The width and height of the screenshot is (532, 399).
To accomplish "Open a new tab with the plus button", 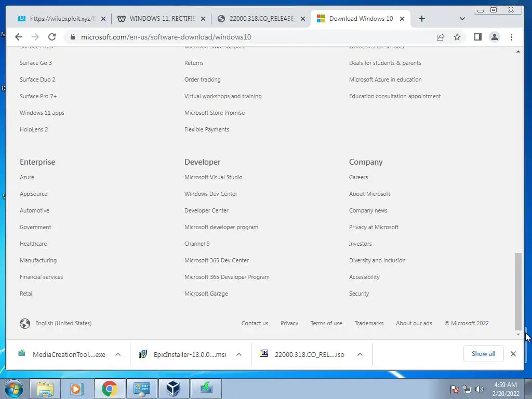I will 422,19.
